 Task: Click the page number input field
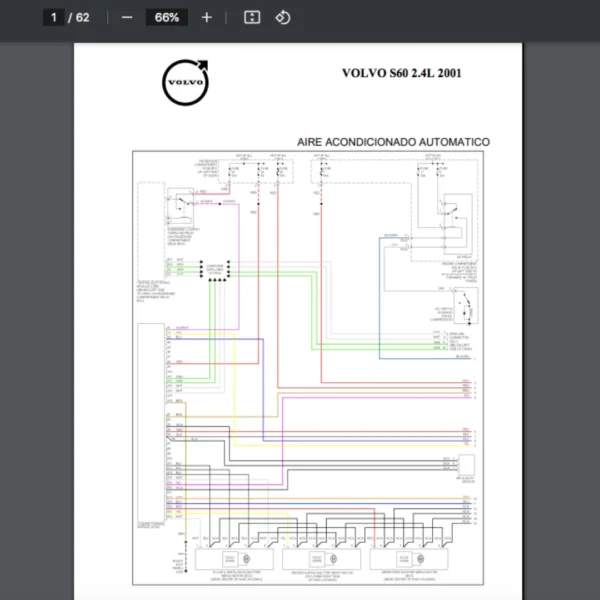[x=55, y=17]
